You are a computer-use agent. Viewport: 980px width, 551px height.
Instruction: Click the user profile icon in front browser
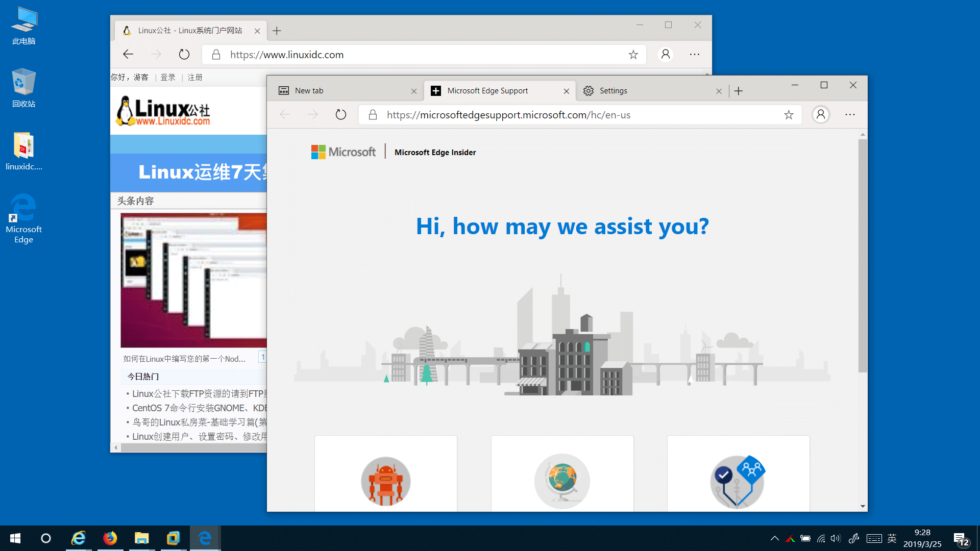click(820, 114)
